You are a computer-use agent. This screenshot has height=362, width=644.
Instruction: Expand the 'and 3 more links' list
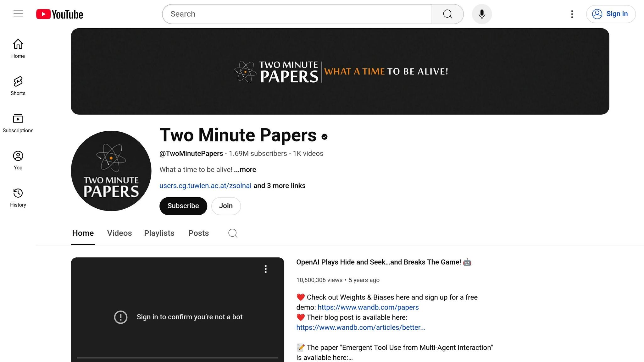tap(279, 186)
